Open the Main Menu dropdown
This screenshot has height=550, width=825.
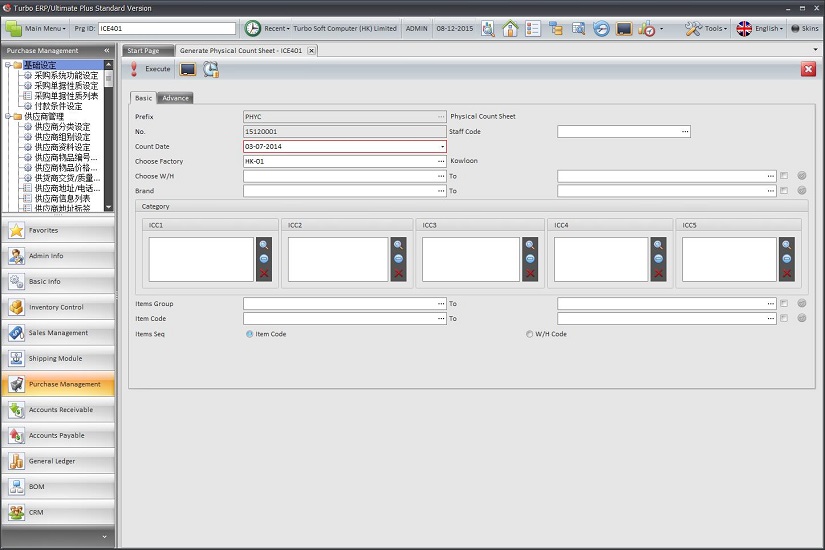point(36,28)
